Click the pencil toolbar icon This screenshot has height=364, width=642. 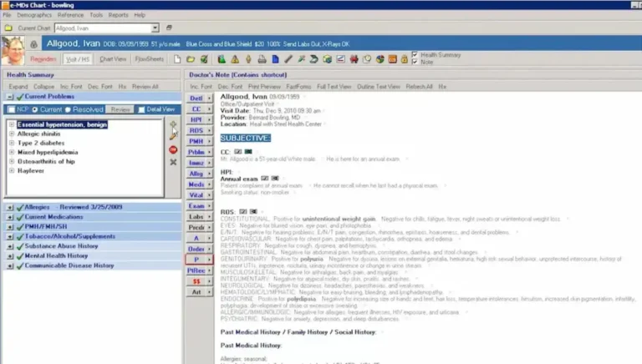click(288, 59)
